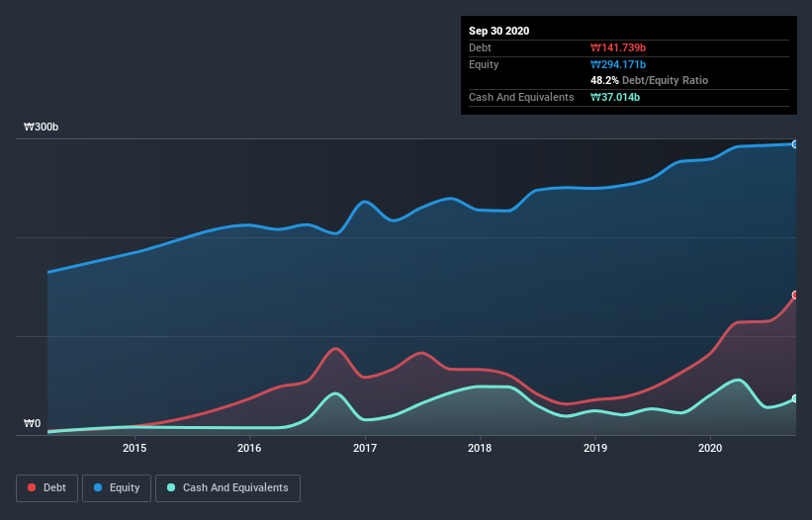Toggle the Debt legend button
The height and width of the screenshot is (520, 812).
[46, 488]
